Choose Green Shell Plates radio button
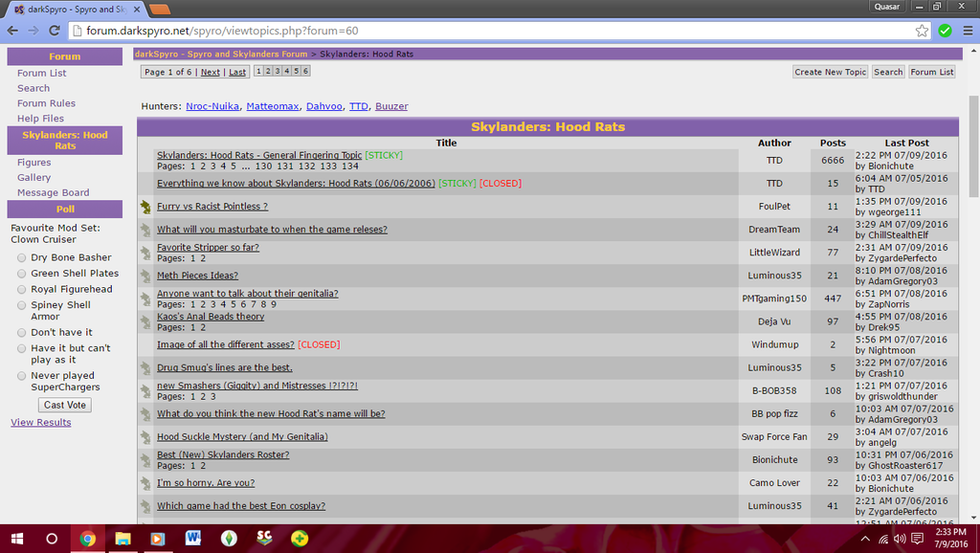The height and width of the screenshot is (553, 980). point(19,274)
